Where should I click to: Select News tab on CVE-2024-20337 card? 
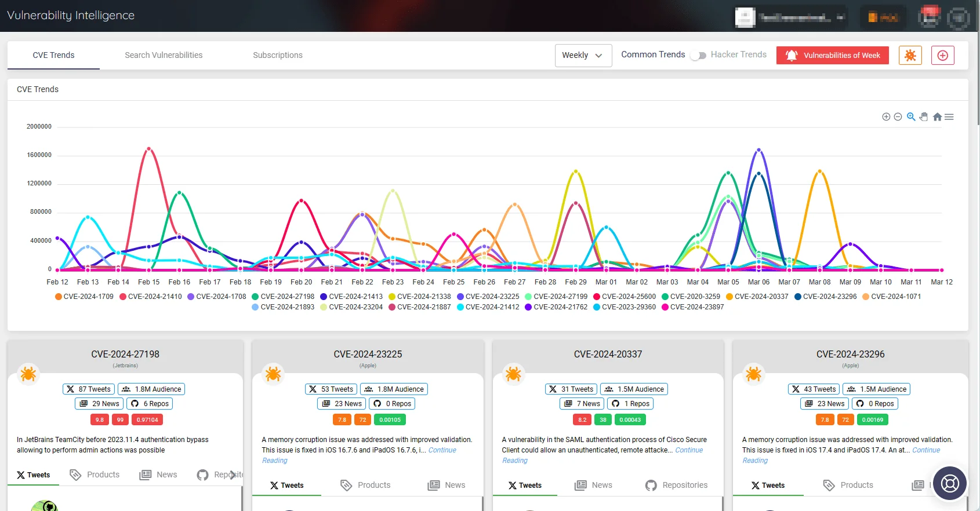593,485
